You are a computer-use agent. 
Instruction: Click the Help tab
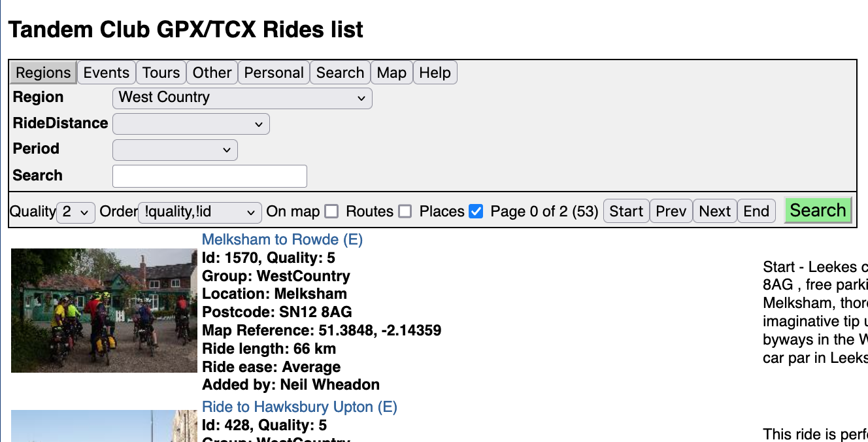[x=435, y=73]
